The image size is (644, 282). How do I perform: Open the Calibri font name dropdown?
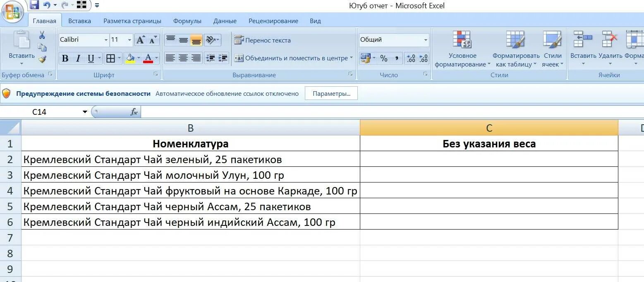click(x=106, y=40)
